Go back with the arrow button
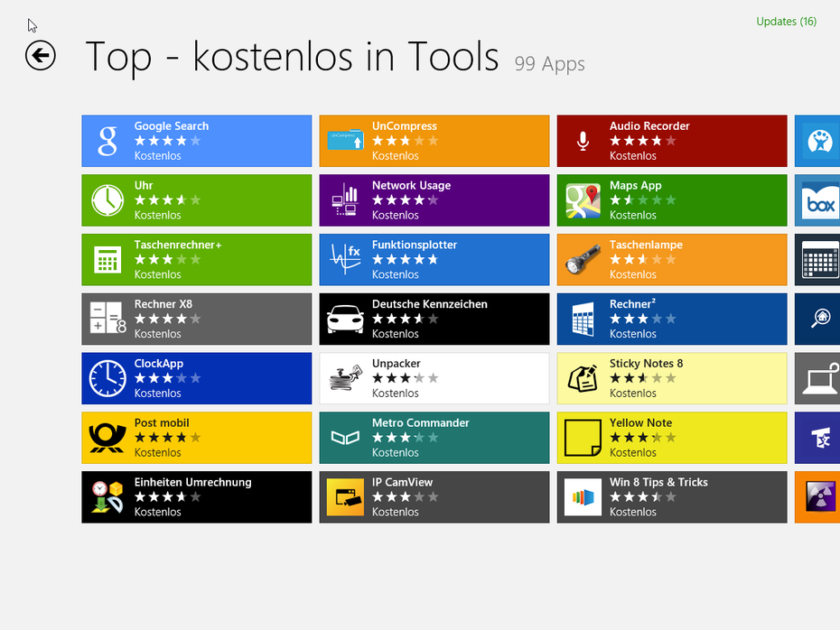The width and height of the screenshot is (840, 630). pos(40,55)
